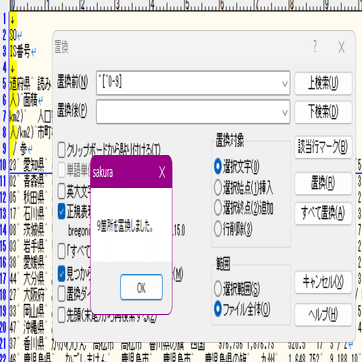Screen dimensions: 362x362
Task: Open help with the ヘルプ(H) button
Action: 323,315
